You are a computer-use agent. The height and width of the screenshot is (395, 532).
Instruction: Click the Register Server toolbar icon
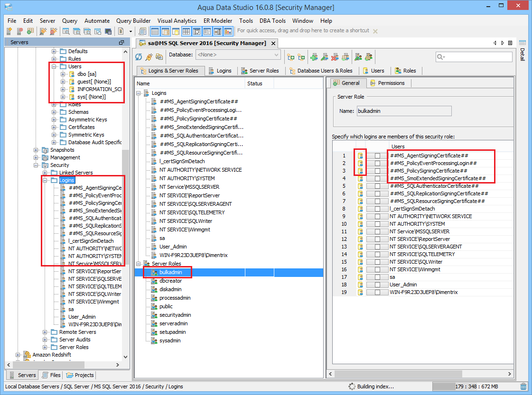(x=9, y=31)
